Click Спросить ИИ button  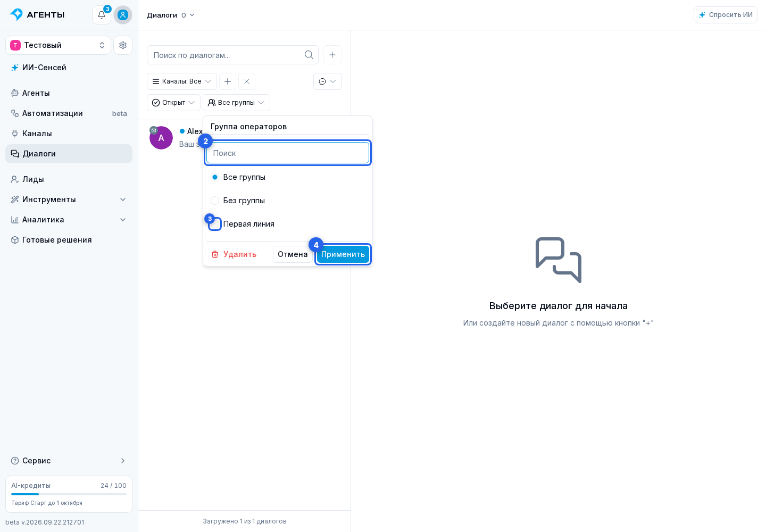coord(726,15)
